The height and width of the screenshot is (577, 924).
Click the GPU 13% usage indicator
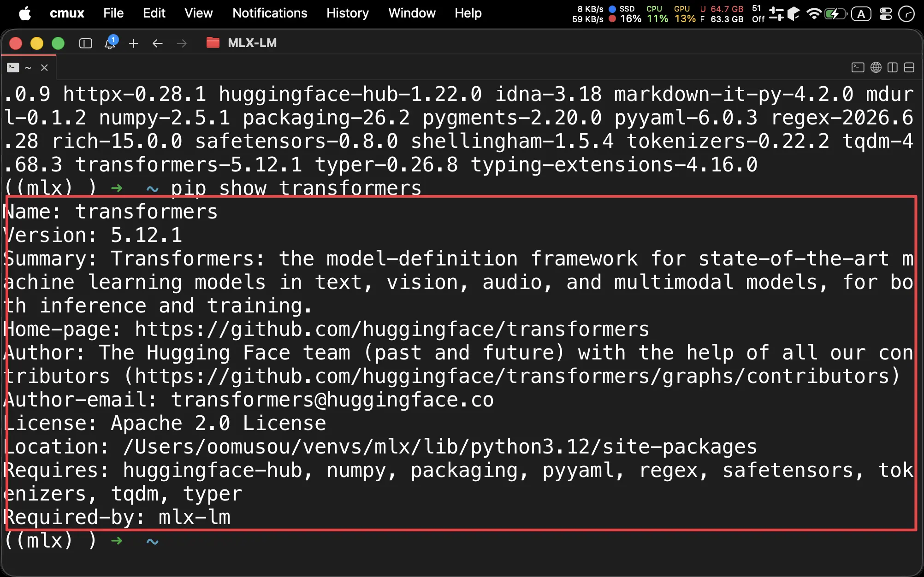pos(685,14)
